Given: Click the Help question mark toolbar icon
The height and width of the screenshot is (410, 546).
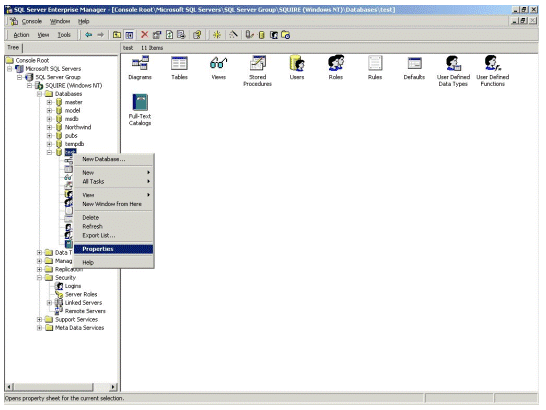Looking at the screenshot, I should 197,35.
